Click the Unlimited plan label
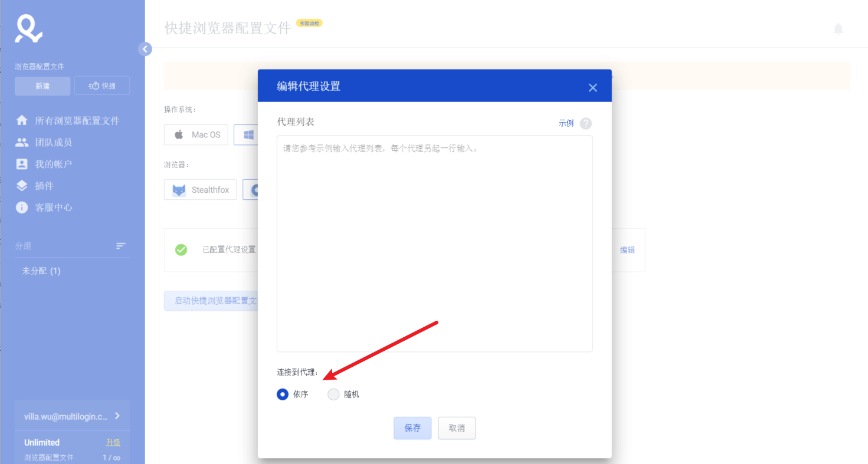Viewport: 868px width, 464px height. (x=42, y=442)
